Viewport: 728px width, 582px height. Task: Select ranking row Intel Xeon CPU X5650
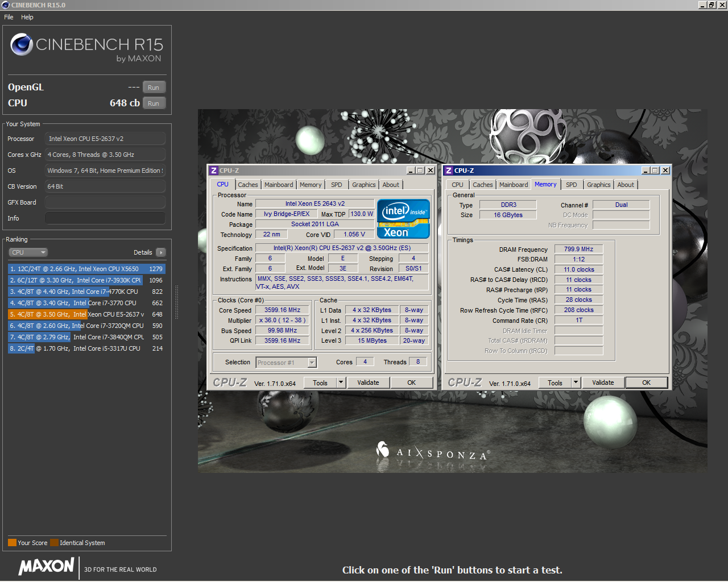[x=86, y=269]
